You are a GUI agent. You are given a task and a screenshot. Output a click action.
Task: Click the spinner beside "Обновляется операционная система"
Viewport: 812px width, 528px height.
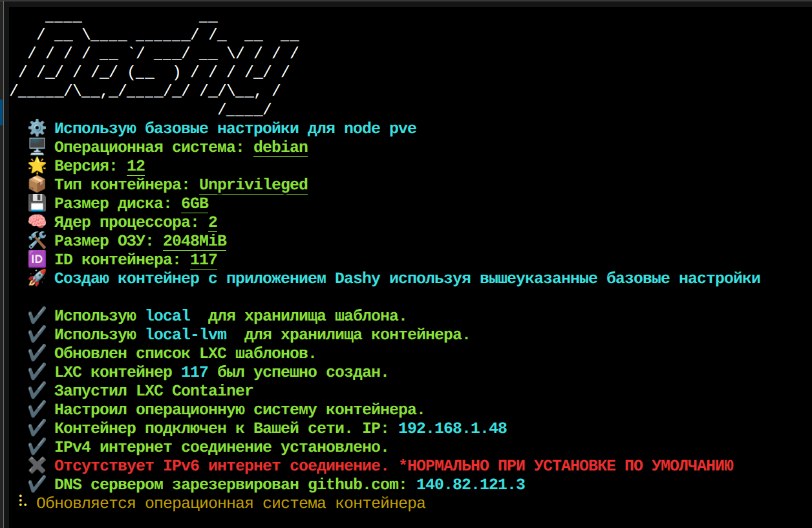[x=23, y=503]
